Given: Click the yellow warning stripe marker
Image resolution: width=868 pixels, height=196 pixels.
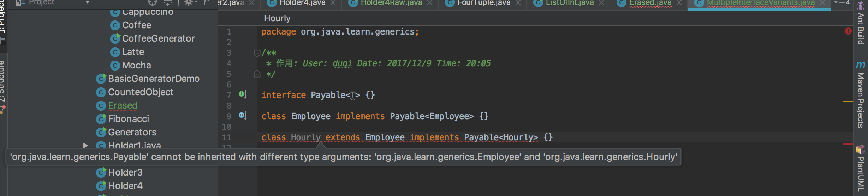Looking at the screenshot, I should click(848, 102).
